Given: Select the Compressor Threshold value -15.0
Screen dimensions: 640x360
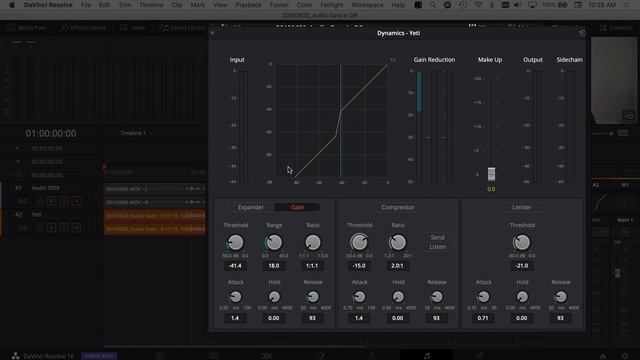Looking at the screenshot, I should coord(359,266).
